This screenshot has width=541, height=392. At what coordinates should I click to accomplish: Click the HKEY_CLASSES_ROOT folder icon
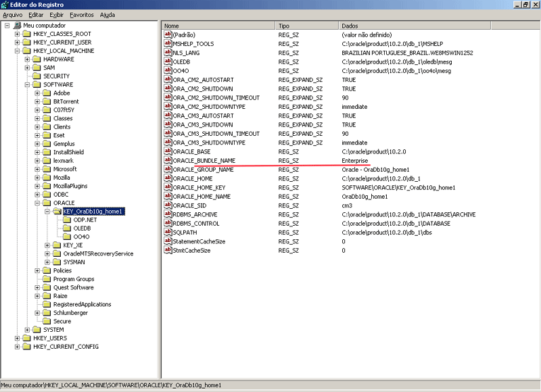pyautogui.click(x=27, y=34)
